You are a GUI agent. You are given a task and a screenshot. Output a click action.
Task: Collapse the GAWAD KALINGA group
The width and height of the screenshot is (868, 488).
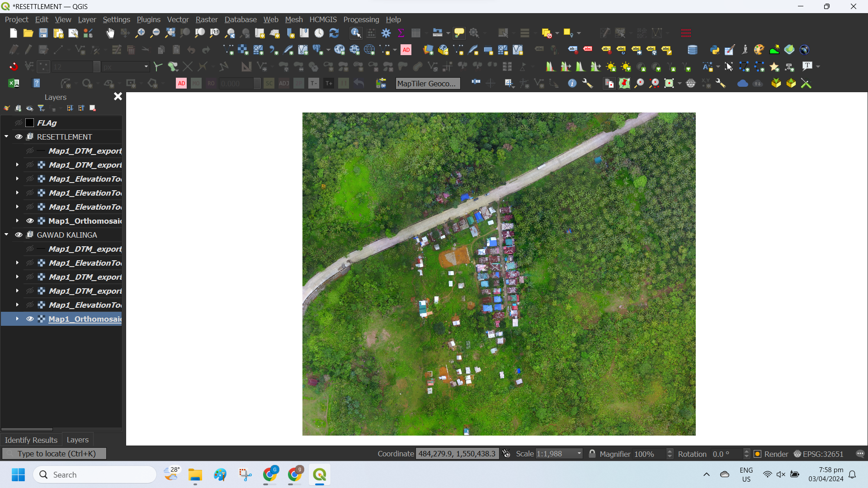point(6,235)
